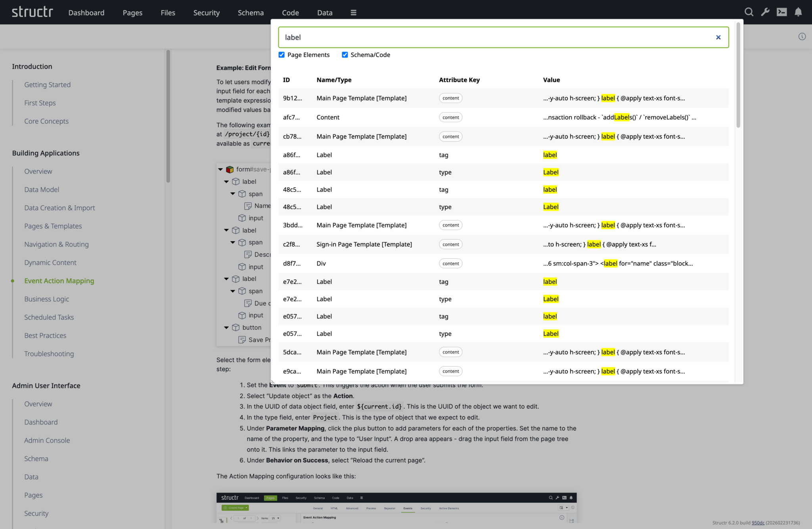Uncheck the Page Elements checkbox
812x529 pixels.
pos(282,55)
